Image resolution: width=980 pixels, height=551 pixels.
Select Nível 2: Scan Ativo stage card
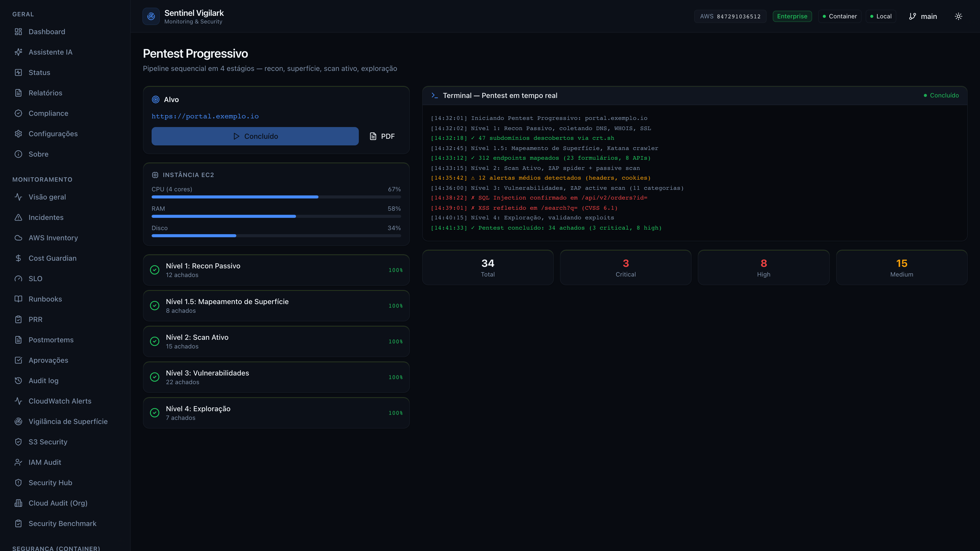coord(276,342)
